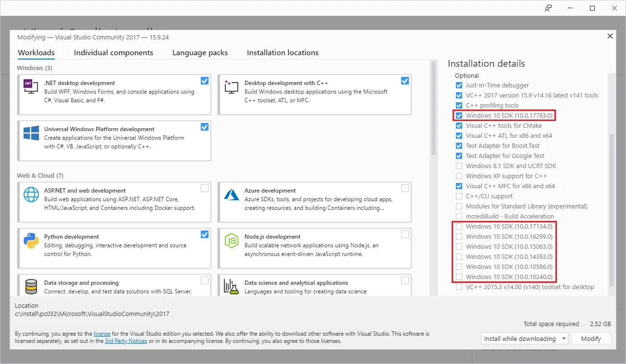The width and height of the screenshot is (626, 364).
Task: Check VC++ 2015.3 v14.00 toolset for desktop
Action: coord(459,287)
